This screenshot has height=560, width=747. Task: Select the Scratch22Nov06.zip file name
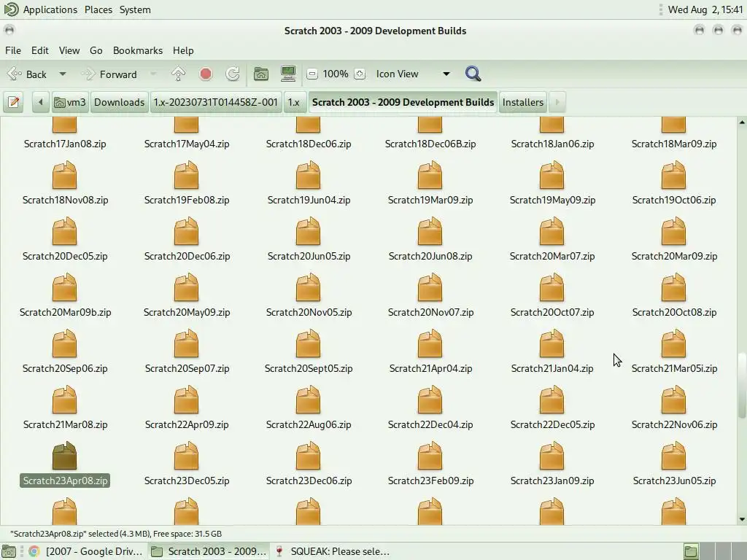674,425
